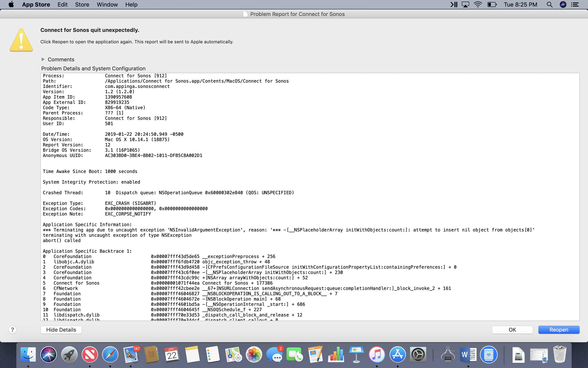This screenshot has height=368, width=588.
Task: Click backtrace row 5 Connect for Sonos
Action: pos(158,283)
